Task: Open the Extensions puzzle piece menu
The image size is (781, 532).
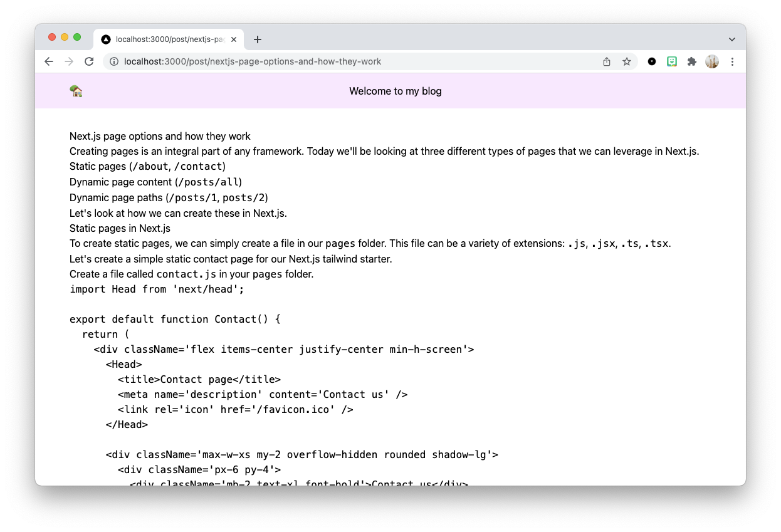Action: tap(692, 61)
